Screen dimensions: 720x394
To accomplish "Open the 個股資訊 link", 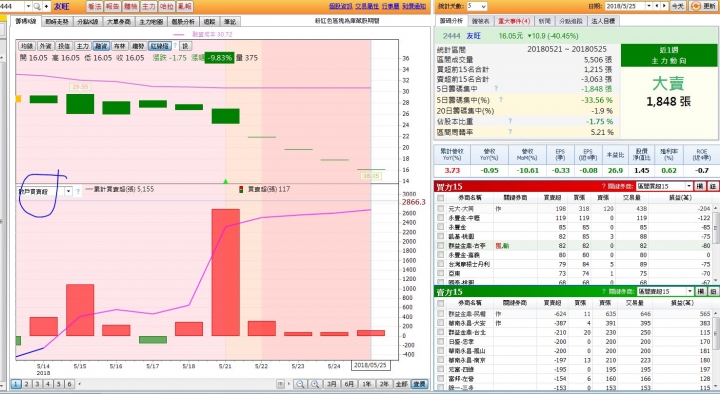I will click(340, 6).
